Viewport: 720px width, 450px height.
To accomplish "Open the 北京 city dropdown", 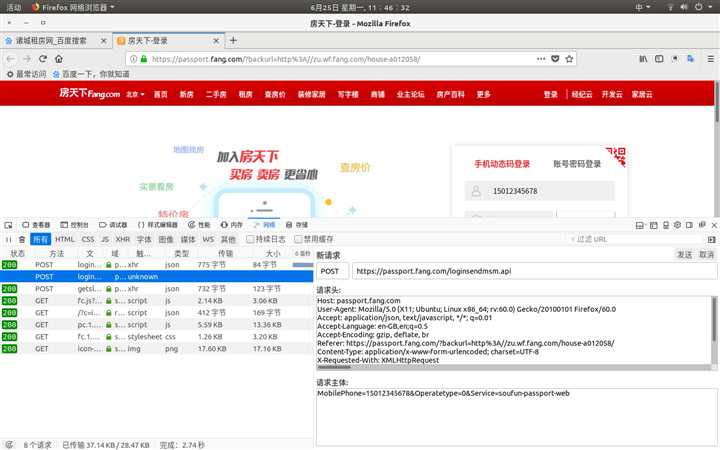I will tap(135, 94).
